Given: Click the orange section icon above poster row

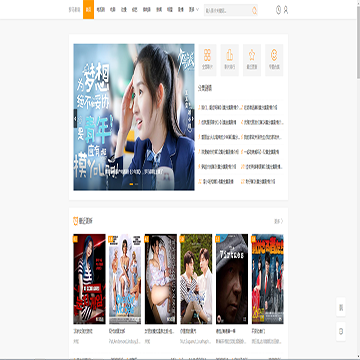Looking at the screenshot, I should click(x=76, y=221).
